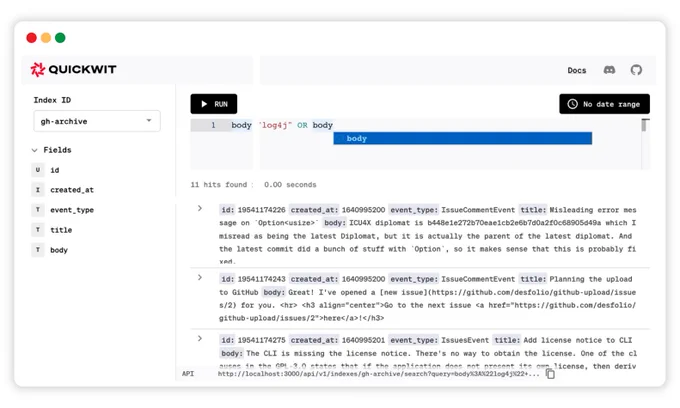Open the Index ID gh-archive dropdown
This screenshot has height=408, width=680.
pos(97,121)
